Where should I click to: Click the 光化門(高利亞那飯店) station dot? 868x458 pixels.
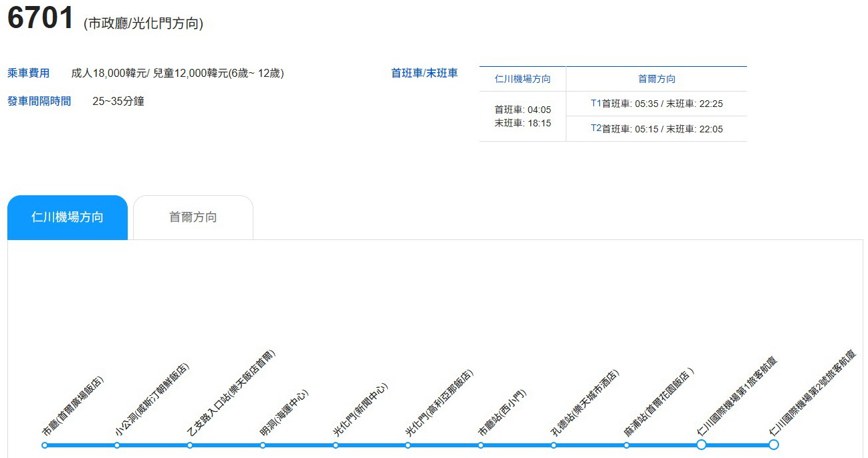(x=408, y=445)
